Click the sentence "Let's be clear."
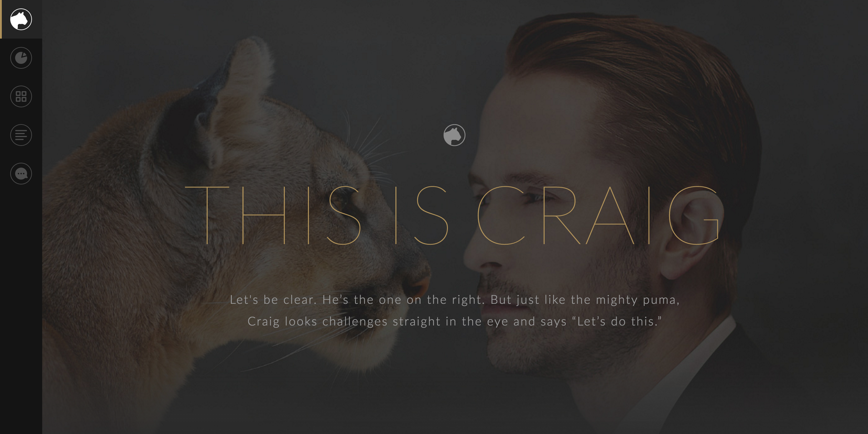 coord(273,300)
